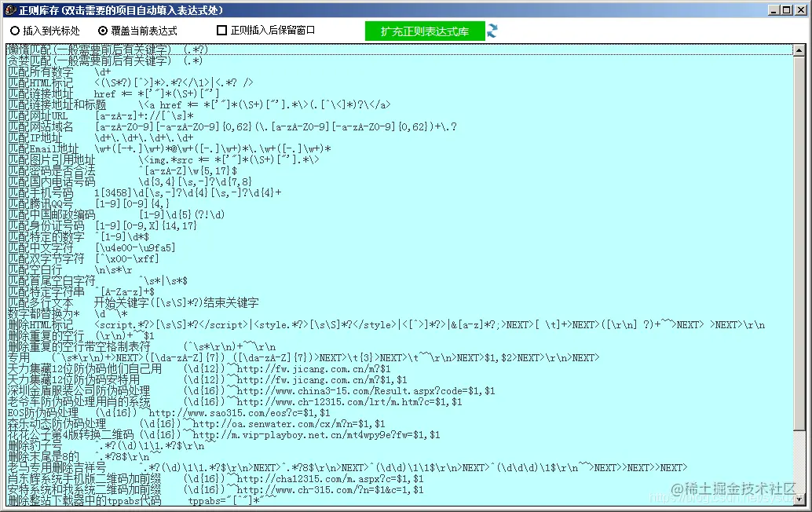
Task: Select the 匹配多行文本 row
Action: click(399, 303)
